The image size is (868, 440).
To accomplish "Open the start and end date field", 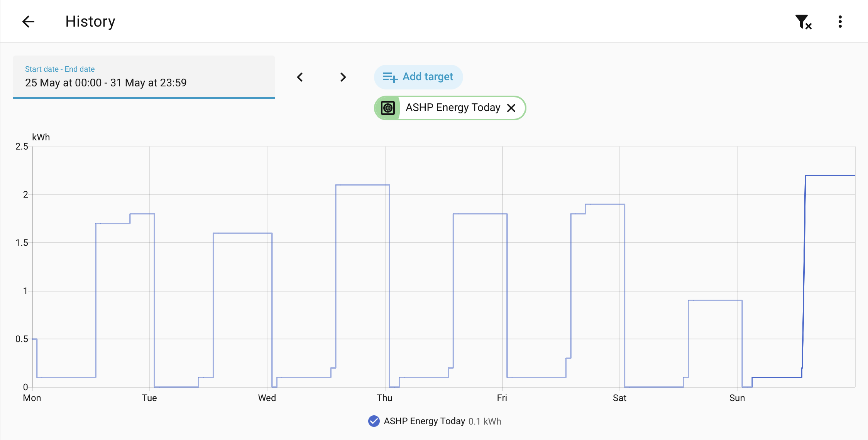I will (144, 77).
